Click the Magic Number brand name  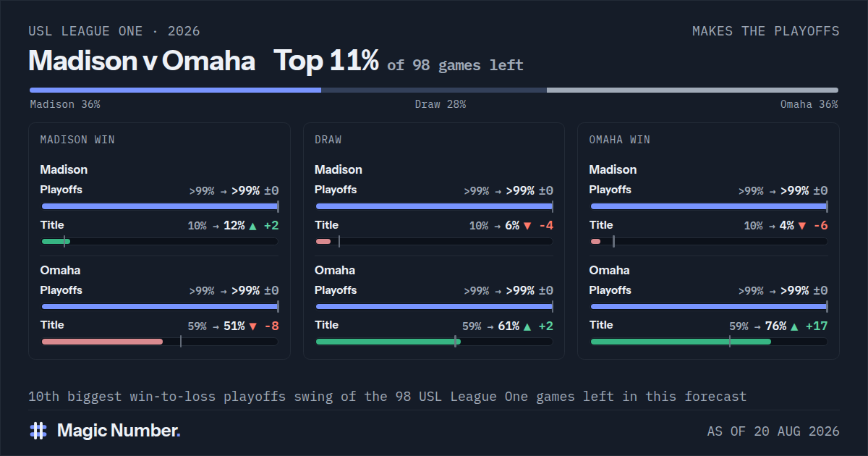click(119, 431)
